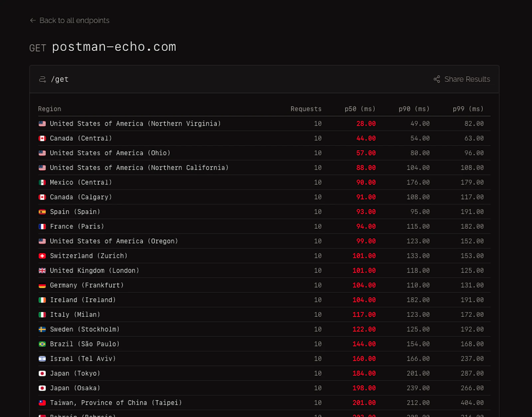Click the 117.00 p99 value for Calgary
This screenshot has width=532, height=417.
coord(472,197)
